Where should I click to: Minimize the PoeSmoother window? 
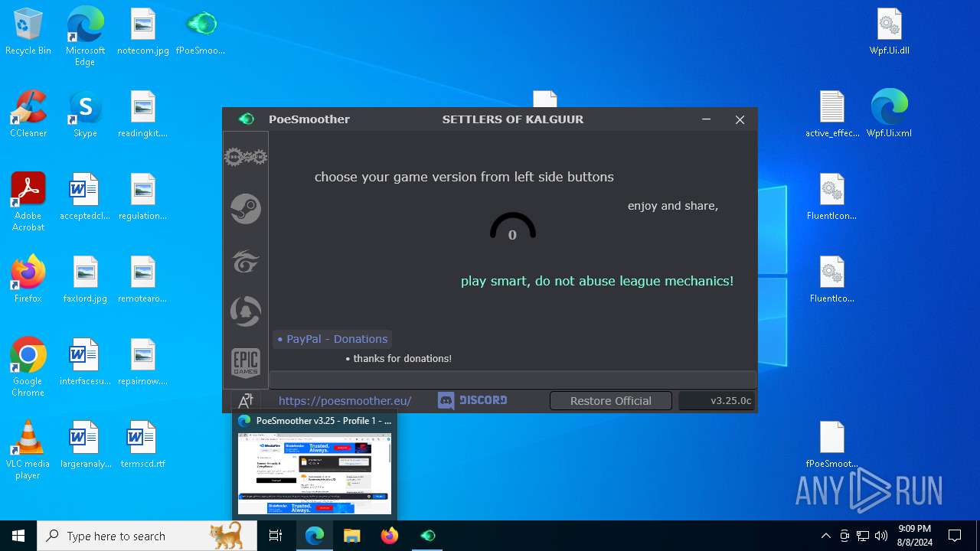coord(706,119)
